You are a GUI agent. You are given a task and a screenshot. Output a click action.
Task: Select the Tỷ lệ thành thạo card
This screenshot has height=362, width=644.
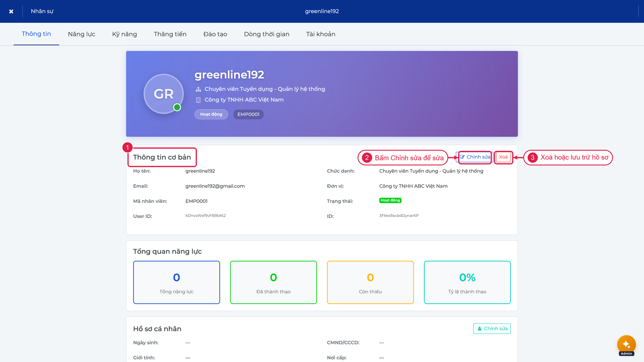[467, 282]
